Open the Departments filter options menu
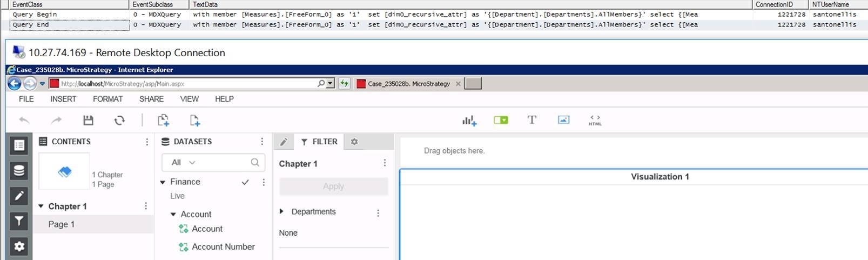The height and width of the screenshot is (260, 868). coord(378,213)
